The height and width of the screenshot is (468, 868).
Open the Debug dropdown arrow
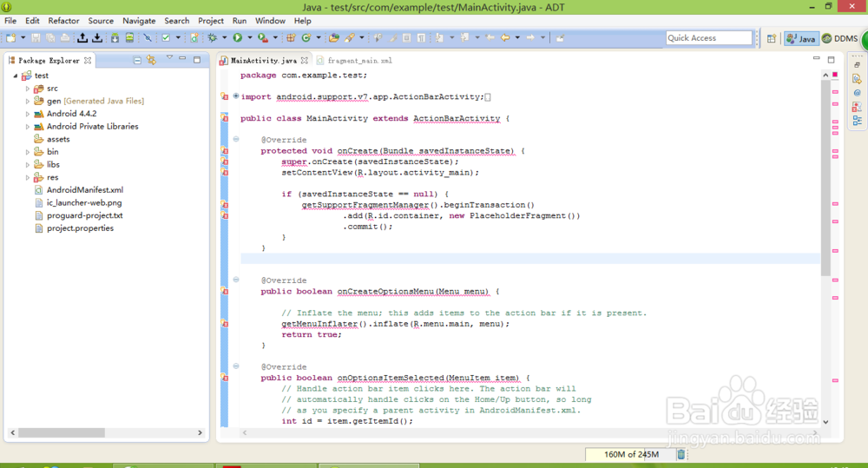(x=224, y=37)
